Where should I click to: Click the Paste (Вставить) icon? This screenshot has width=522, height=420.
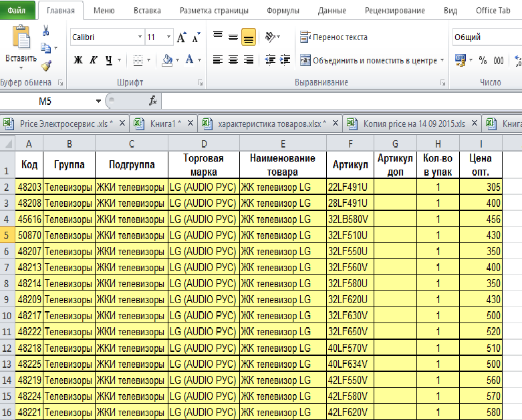pyautogui.click(x=21, y=37)
